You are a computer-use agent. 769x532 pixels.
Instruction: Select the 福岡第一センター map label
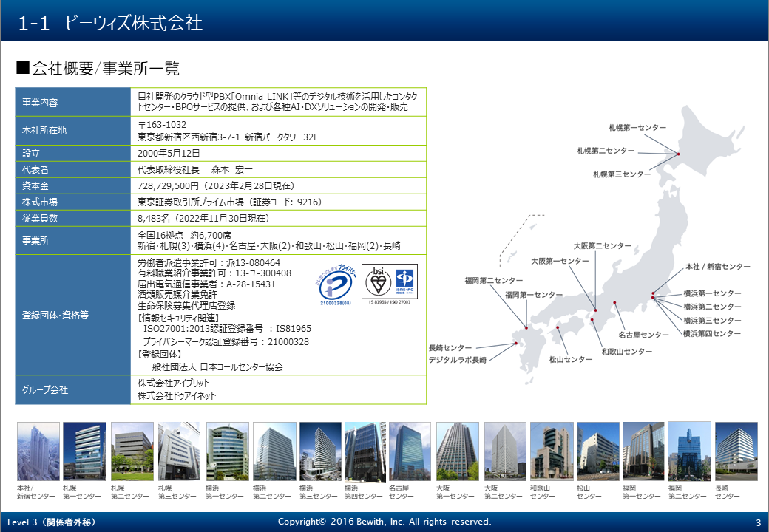[x=534, y=295]
